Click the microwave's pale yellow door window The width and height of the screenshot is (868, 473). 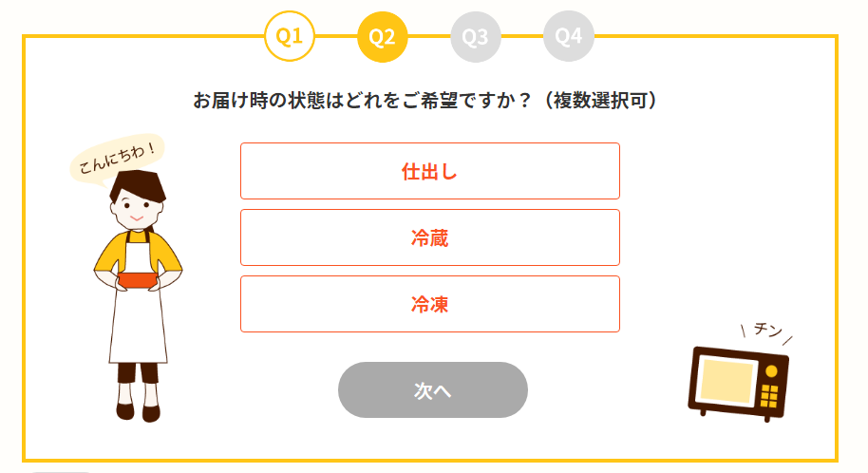click(x=726, y=382)
